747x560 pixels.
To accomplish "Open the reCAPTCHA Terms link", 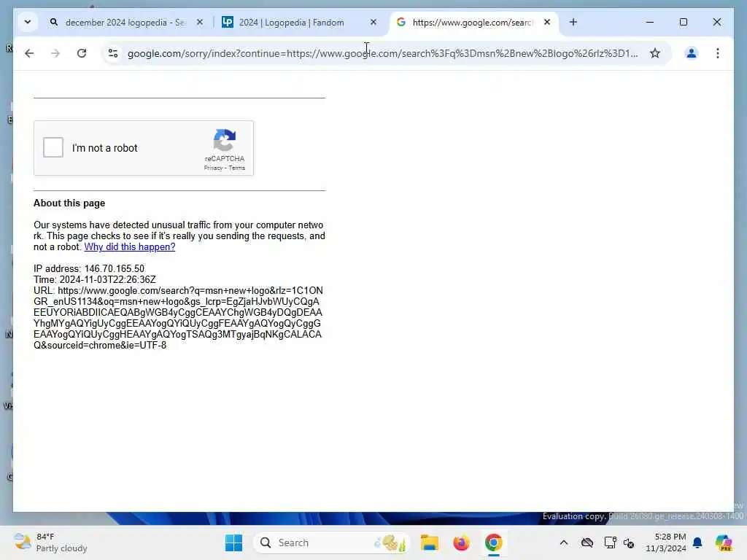I will (x=237, y=168).
